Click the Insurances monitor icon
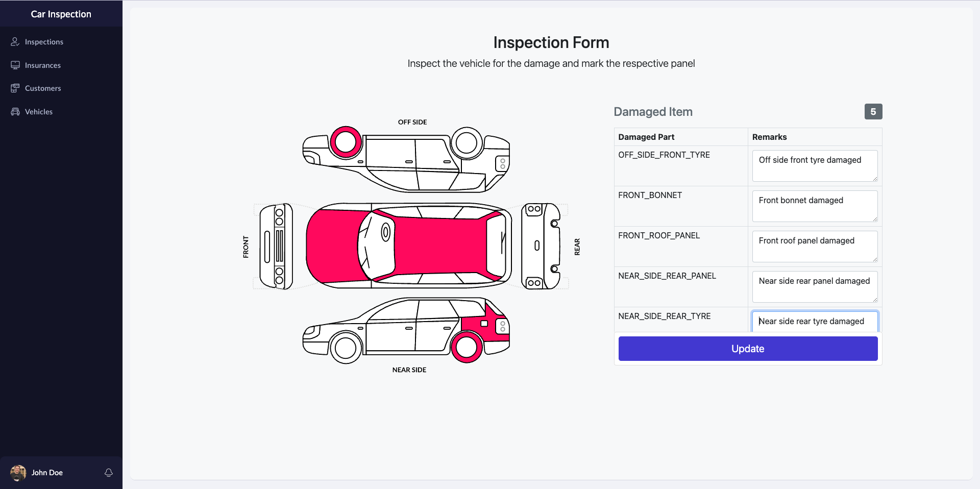 [15, 65]
